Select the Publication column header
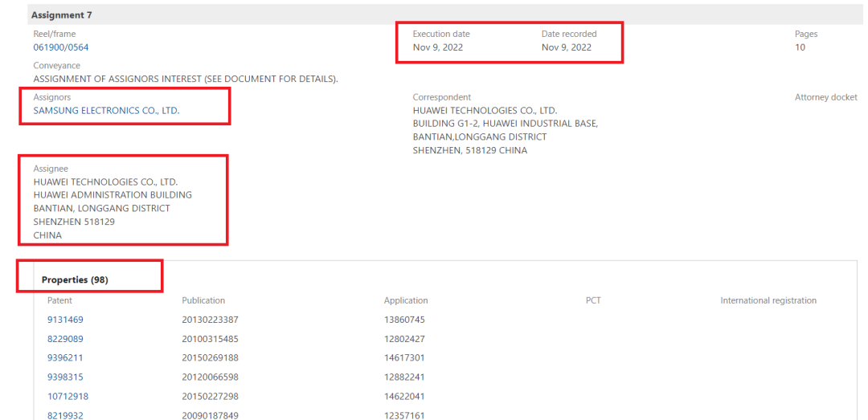This screenshot has width=868, height=420. click(203, 300)
